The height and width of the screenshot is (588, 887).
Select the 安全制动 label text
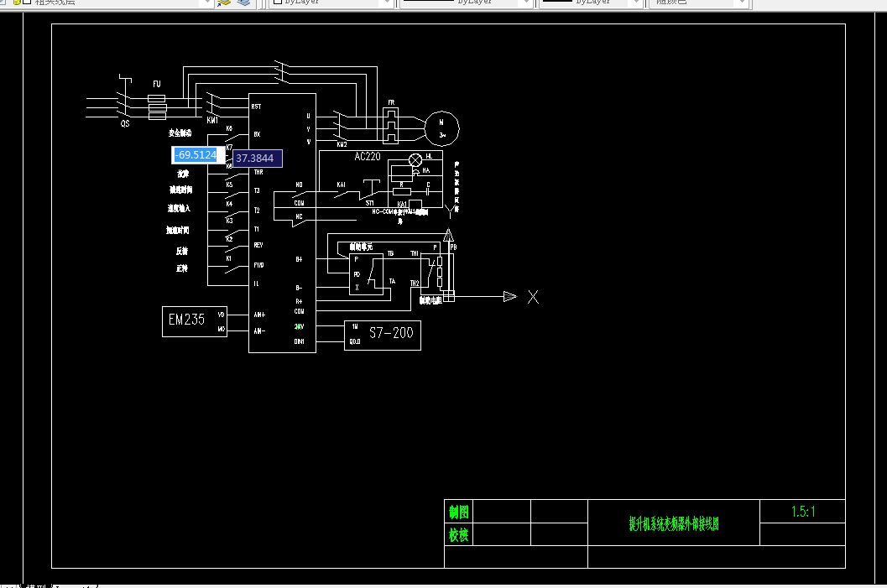click(180, 133)
